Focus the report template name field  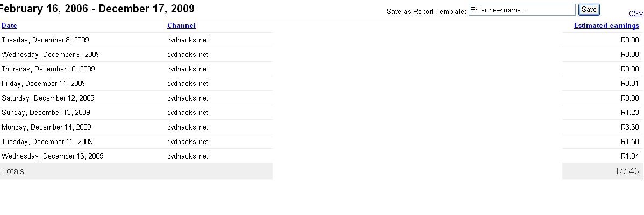[521, 10]
